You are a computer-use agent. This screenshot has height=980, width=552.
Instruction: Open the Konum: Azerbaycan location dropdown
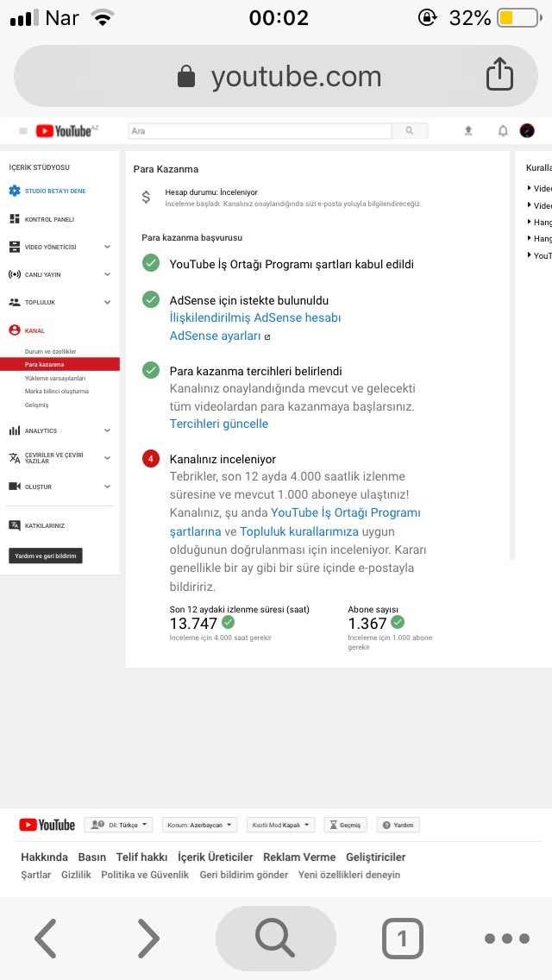point(199,825)
